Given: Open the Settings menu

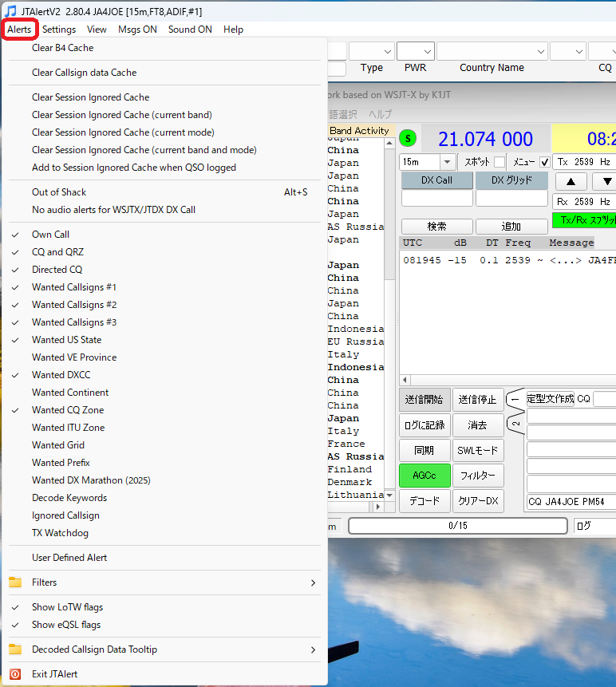Looking at the screenshot, I should pyautogui.click(x=59, y=30).
